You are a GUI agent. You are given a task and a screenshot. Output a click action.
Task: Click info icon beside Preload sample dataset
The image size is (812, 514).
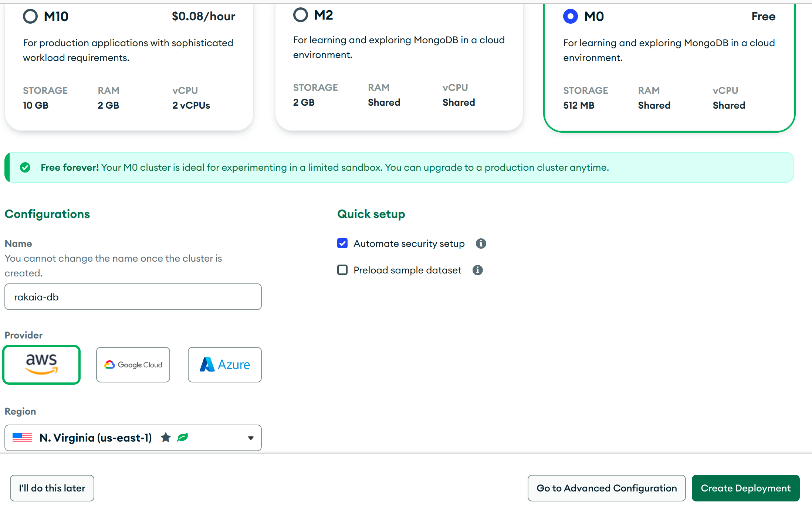[478, 270]
